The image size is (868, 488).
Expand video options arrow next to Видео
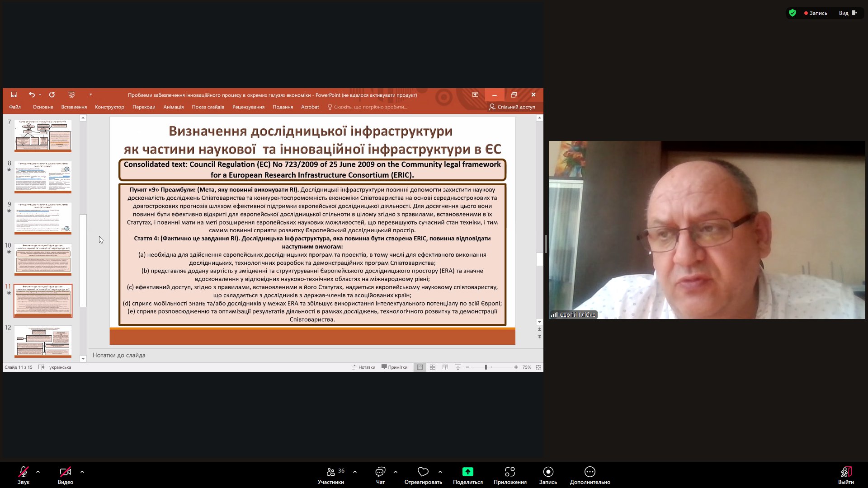(82, 472)
